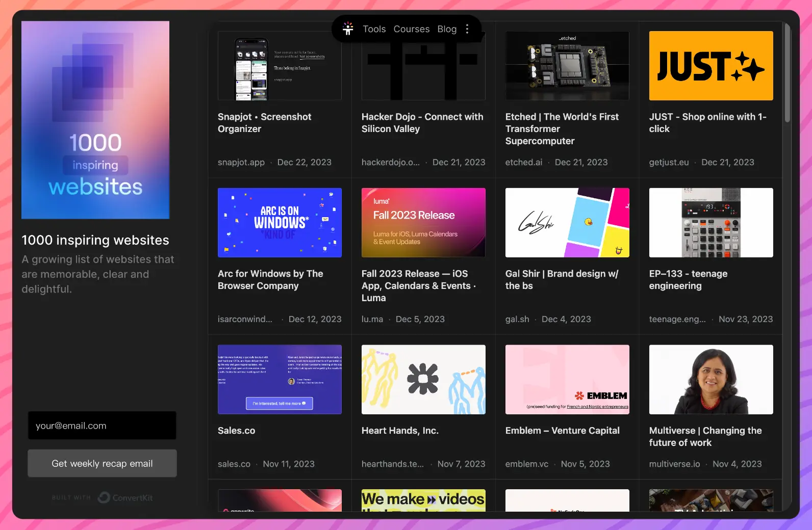
Task: Click the site logo icon in floating navbar
Action: pos(348,29)
